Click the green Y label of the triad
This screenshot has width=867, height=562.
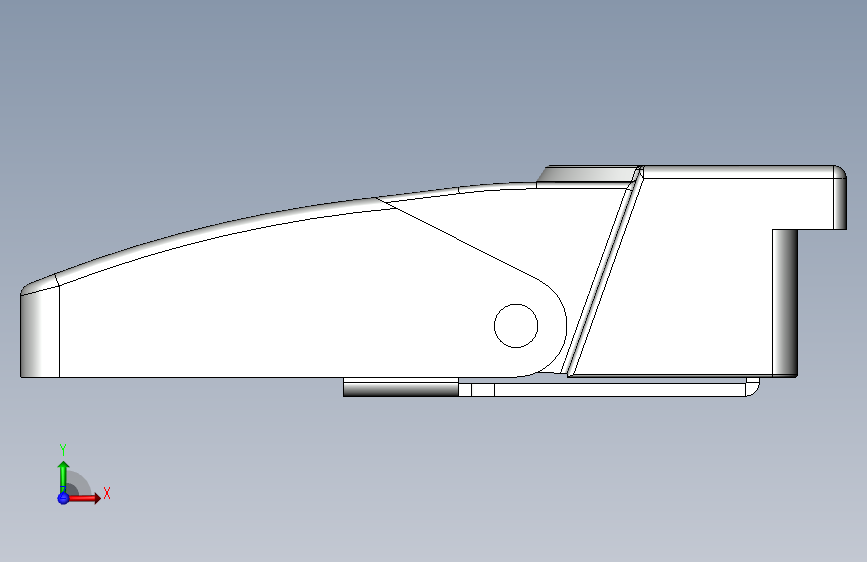point(63,450)
